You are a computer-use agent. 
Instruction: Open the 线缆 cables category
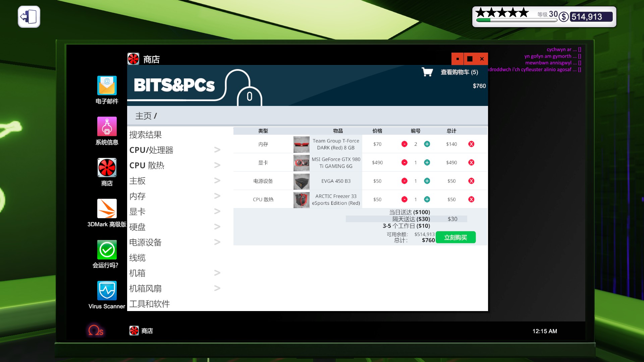[138, 258]
